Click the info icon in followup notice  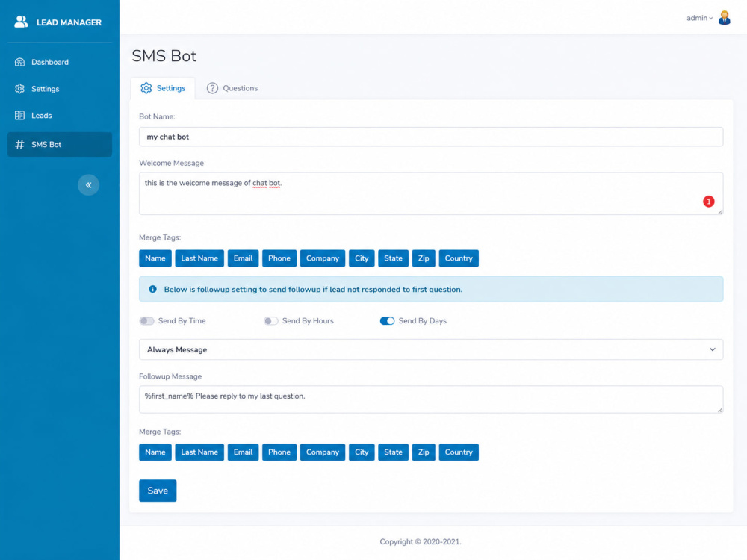153,289
